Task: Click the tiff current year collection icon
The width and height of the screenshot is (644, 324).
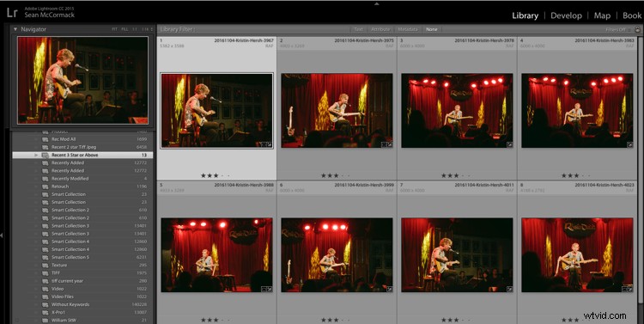Action: [x=46, y=281]
